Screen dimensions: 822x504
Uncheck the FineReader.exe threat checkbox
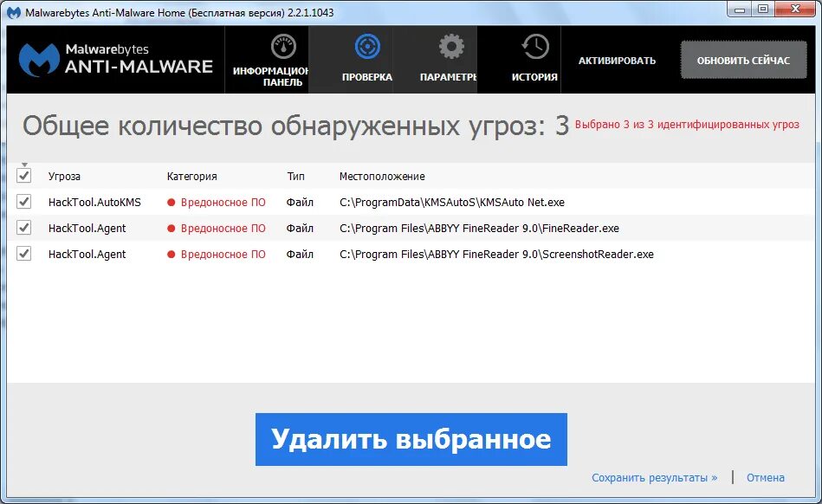click(x=23, y=229)
